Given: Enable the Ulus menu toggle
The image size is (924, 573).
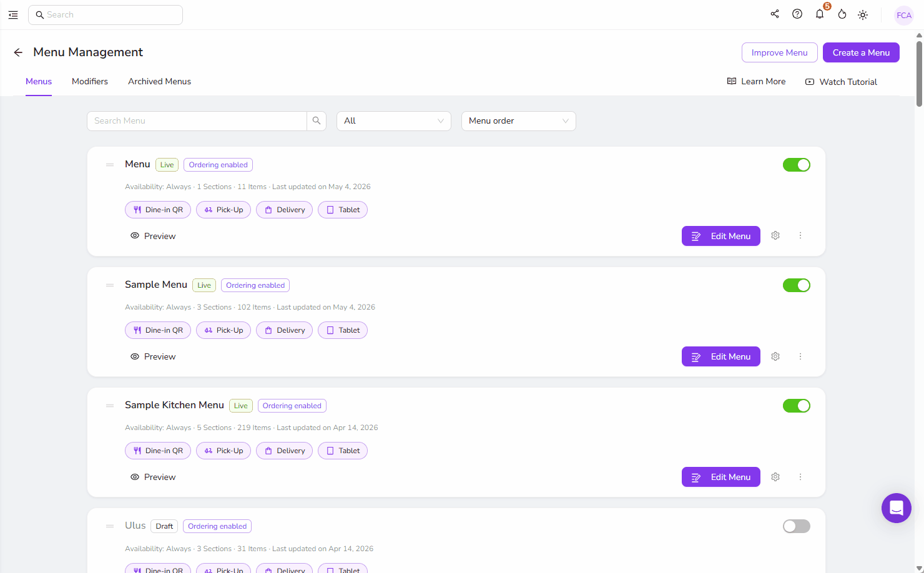Looking at the screenshot, I should (x=797, y=526).
